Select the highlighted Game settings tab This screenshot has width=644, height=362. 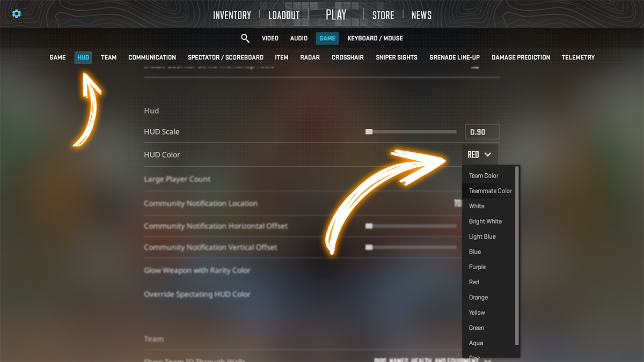[327, 38]
